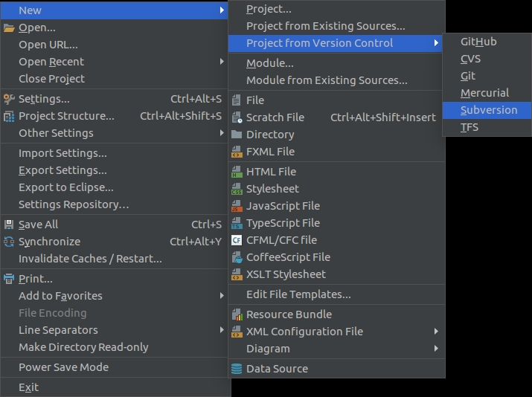This screenshot has height=397, width=532.
Task: Click the TypeScript File TS icon
Action: tap(237, 223)
